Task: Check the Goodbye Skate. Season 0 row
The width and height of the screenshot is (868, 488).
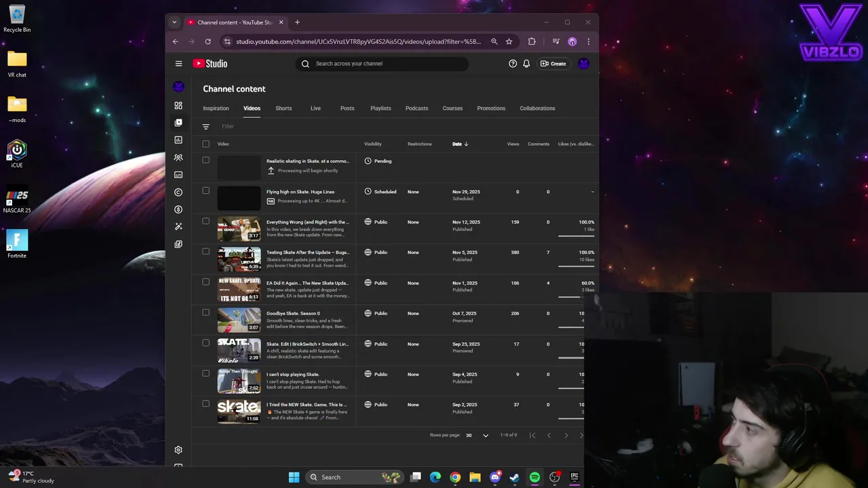Action: 206,312
